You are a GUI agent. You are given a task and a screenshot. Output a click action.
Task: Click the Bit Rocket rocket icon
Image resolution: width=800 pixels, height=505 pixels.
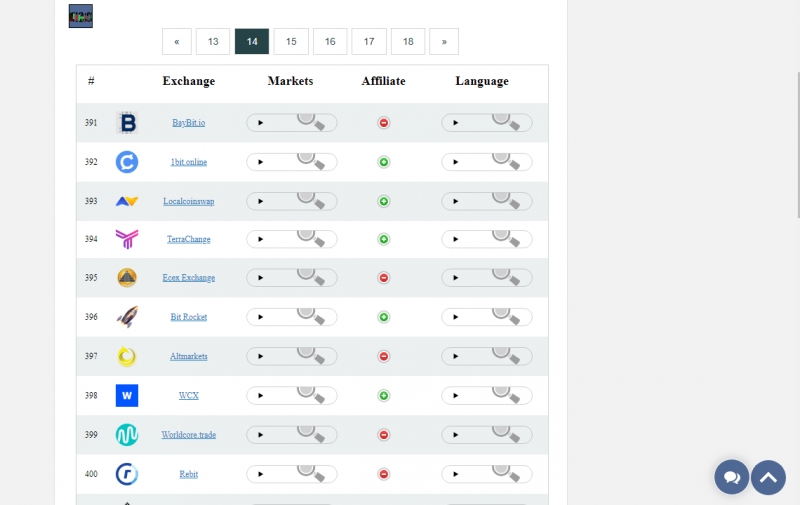pyautogui.click(x=127, y=317)
